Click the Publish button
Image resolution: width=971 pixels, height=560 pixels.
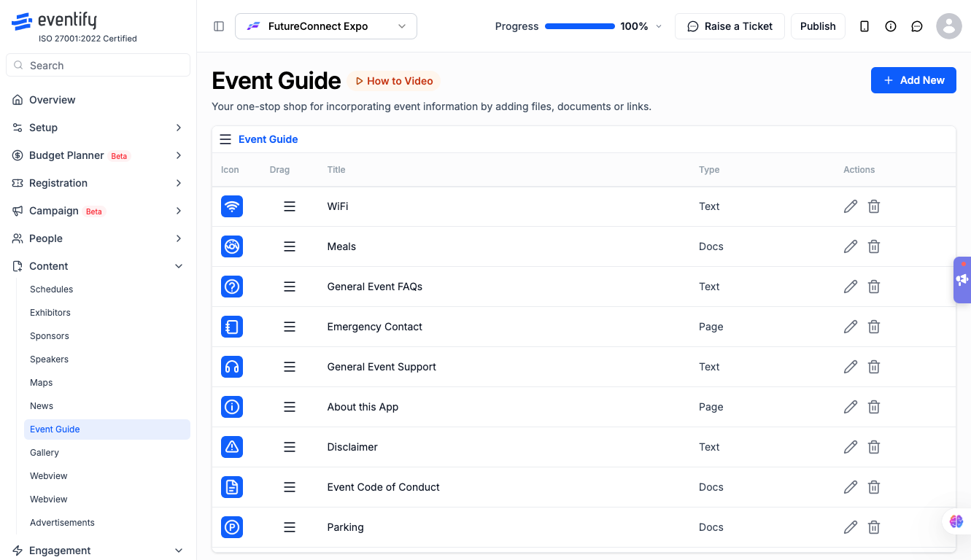pos(818,26)
